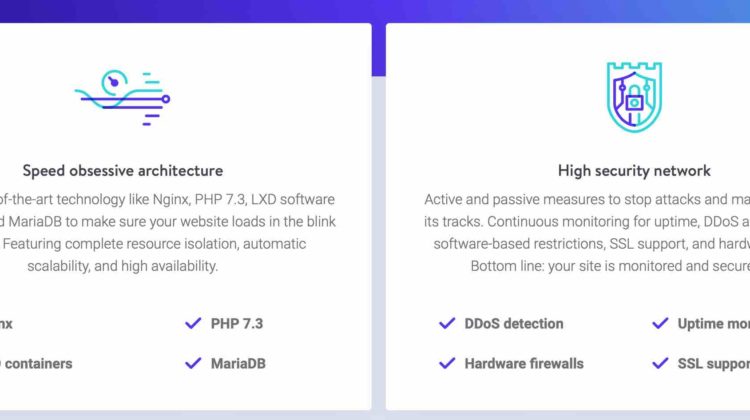
Task: Click the checkmark beside PHP 7.3
Action: 193,323
